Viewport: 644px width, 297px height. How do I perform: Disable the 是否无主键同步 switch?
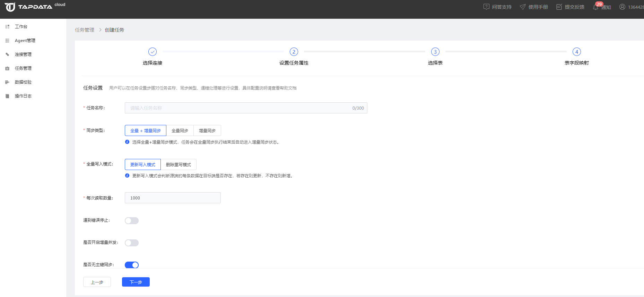click(x=132, y=265)
